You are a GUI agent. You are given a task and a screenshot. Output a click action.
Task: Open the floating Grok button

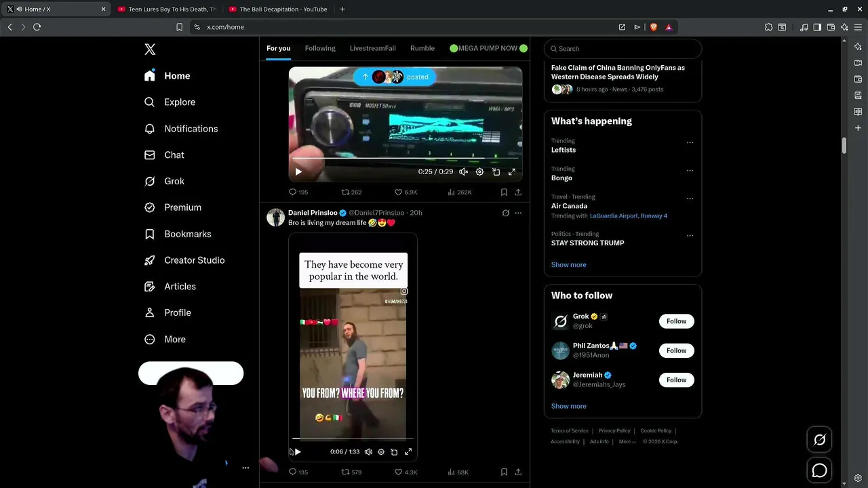(x=819, y=441)
